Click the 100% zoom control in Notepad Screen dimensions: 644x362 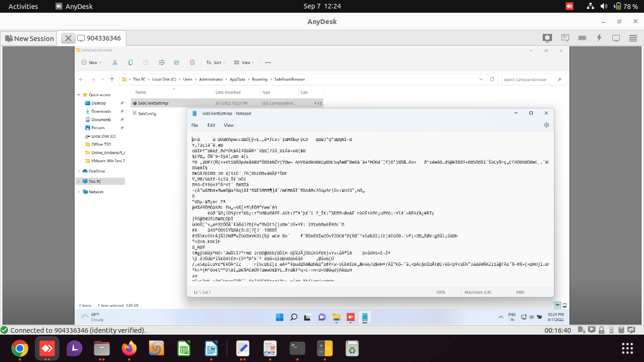tap(441, 292)
